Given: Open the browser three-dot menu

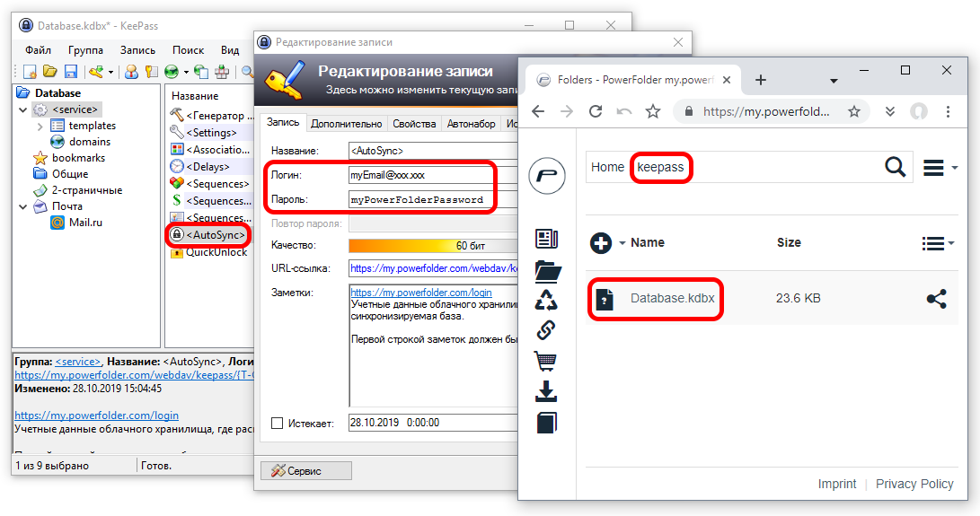Looking at the screenshot, I should click(x=949, y=112).
